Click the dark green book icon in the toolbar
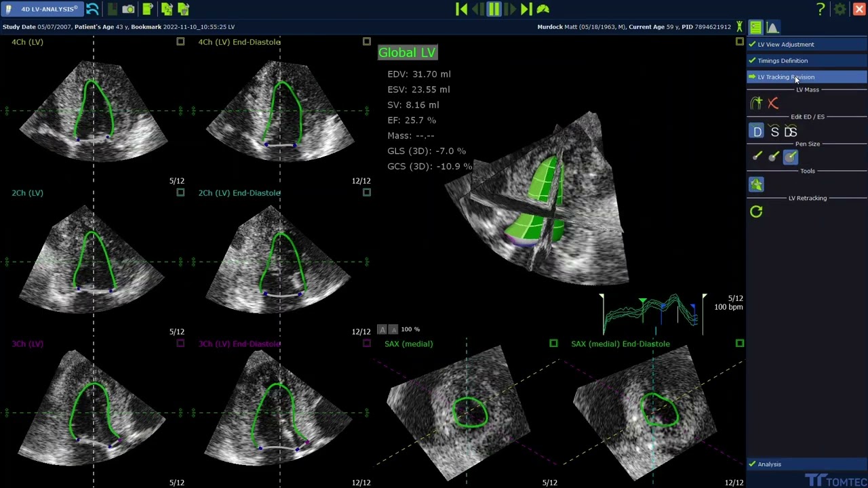This screenshot has height=488, width=868. pyautogui.click(x=112, y=9)
